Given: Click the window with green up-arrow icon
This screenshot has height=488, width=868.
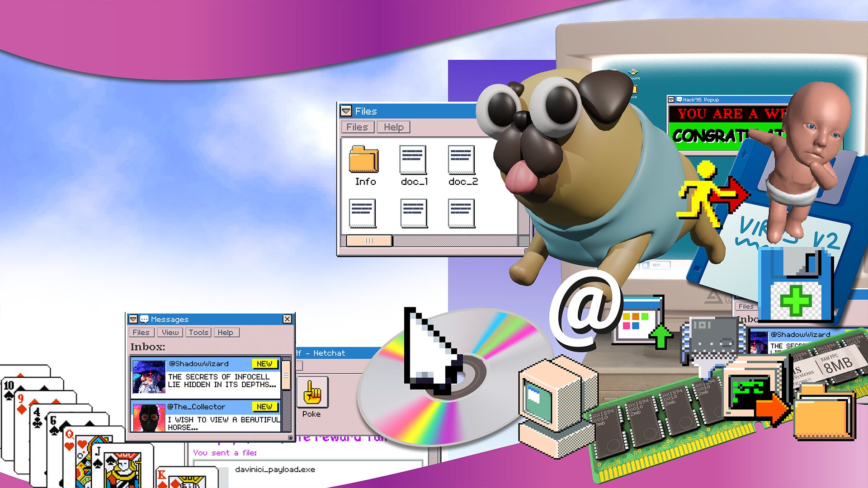Looking at the screenshot, I should (x=642, y=321).
